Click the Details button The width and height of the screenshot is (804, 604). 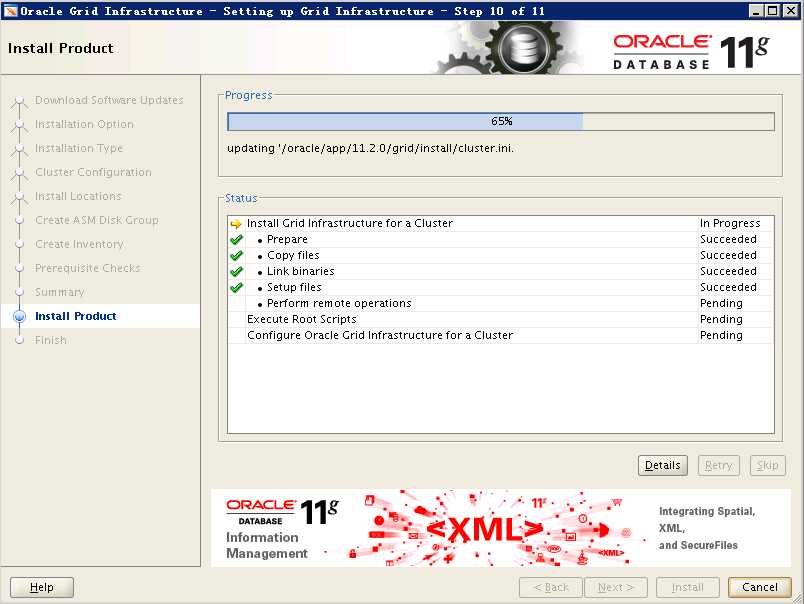(x=662, y=465)
